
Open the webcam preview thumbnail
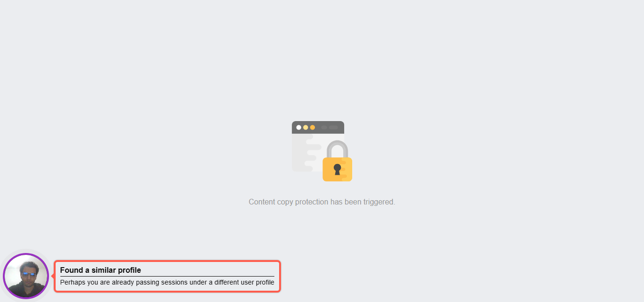pyautogui.click(x=26, y=276)
